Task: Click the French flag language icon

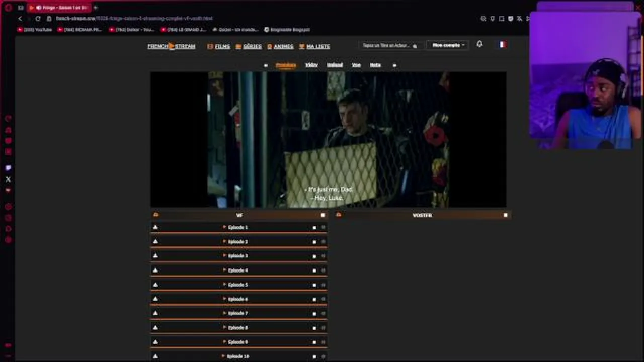Action: (x=502, y=44)
